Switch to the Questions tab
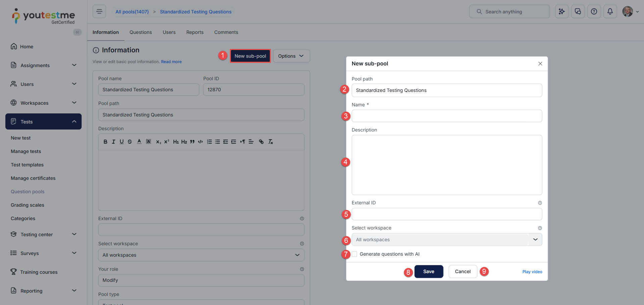Viewport: 644px width, 305px height. [141, 32]
